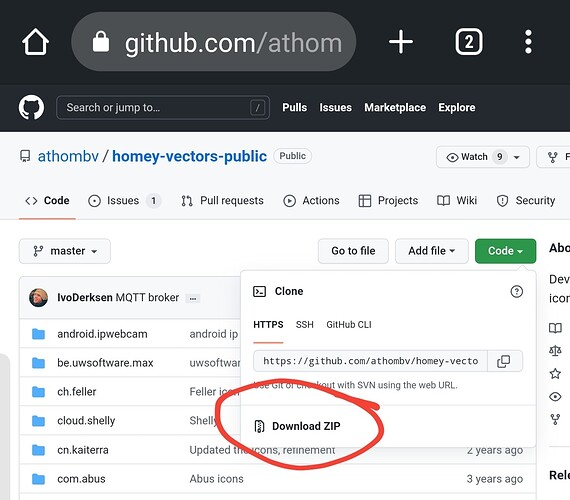Viewport: 570px width, 500px height.
Task: Click the copy URL icon in Clone panel
Action: pos(503,361)
